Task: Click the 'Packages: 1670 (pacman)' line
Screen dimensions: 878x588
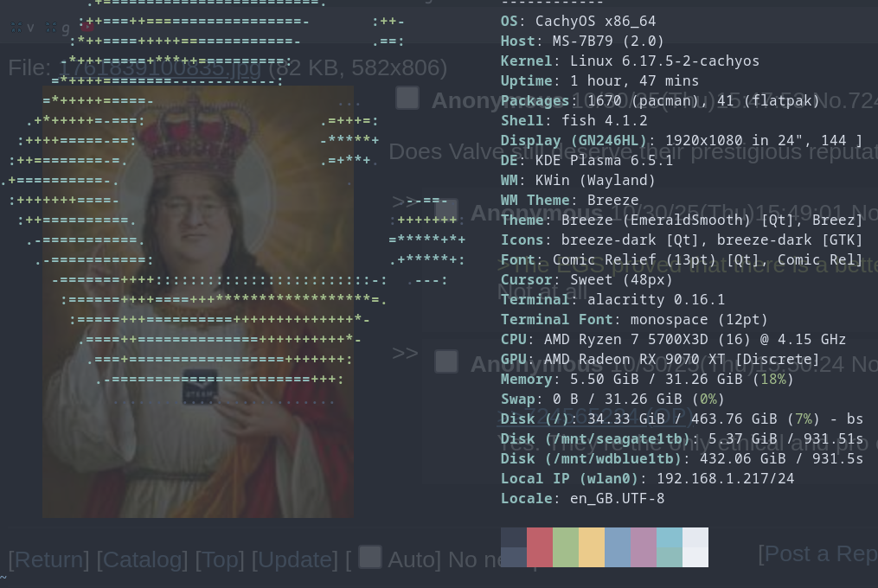Action: [660, 101]
